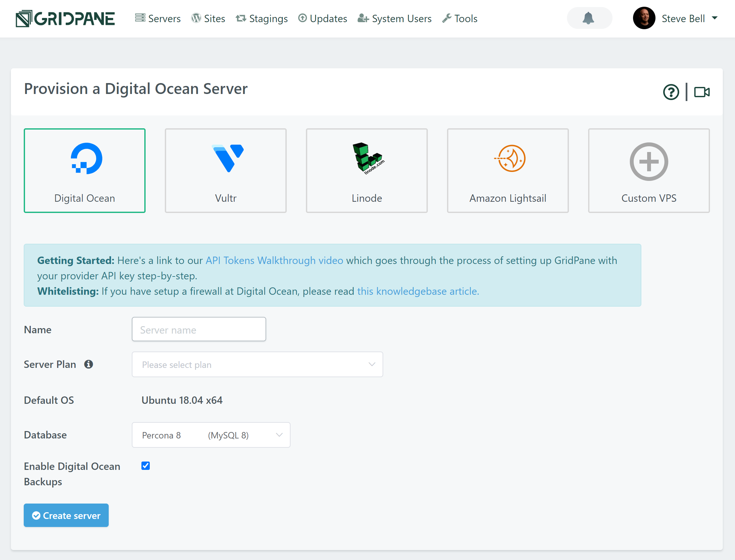The width and height of the screenshot is (735, 560).
Task: Open the Servers menu
Action: point(157,18)
